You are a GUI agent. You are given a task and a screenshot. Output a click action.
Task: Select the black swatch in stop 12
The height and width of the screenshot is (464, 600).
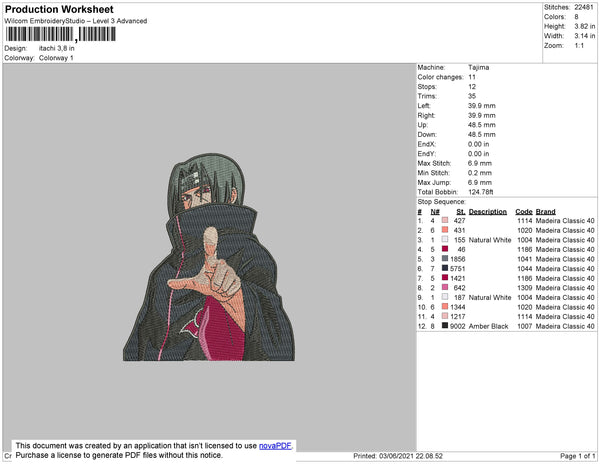pyautogui.click(x=445, y=326)
